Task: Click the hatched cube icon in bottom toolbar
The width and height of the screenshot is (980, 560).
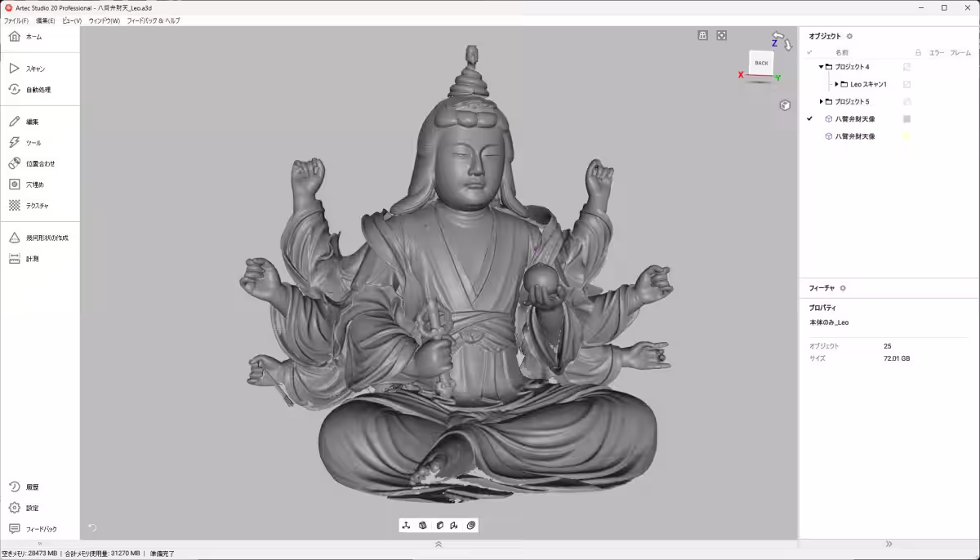Action: click(x=422, y=525)
